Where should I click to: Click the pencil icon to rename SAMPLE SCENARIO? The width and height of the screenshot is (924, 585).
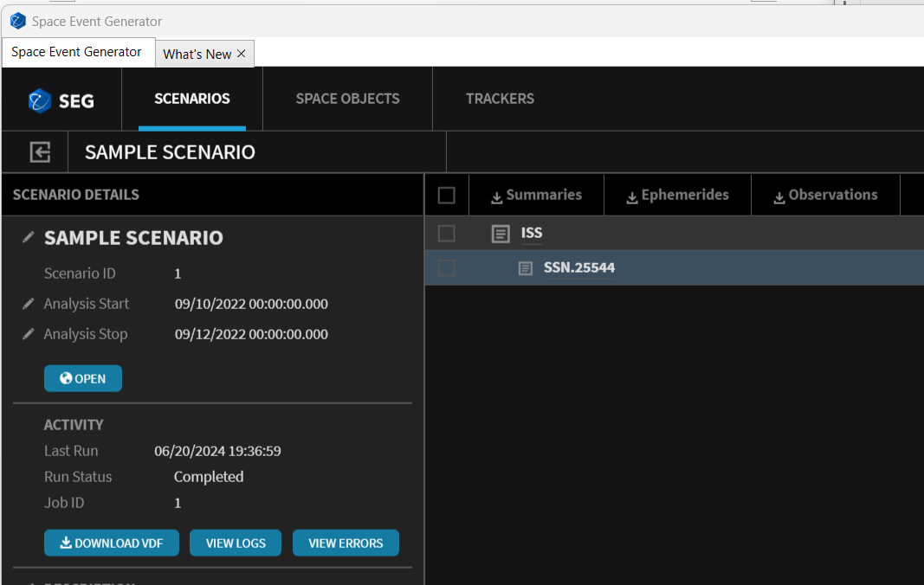tap(26, 235)
